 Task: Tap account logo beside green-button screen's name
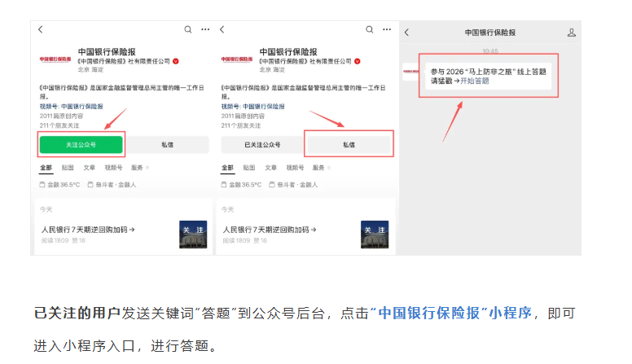pyautogui.click(x=55, y=59)
